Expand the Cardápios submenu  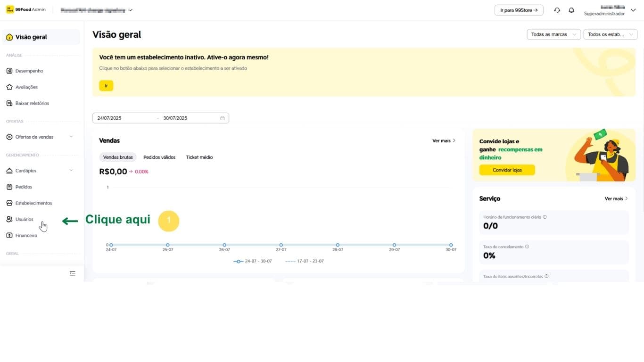[71, 171]
